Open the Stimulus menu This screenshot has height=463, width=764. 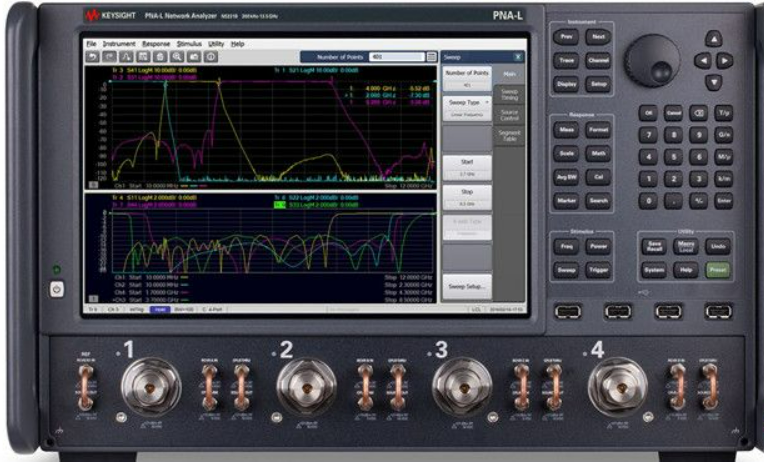(x=189, y=44)
